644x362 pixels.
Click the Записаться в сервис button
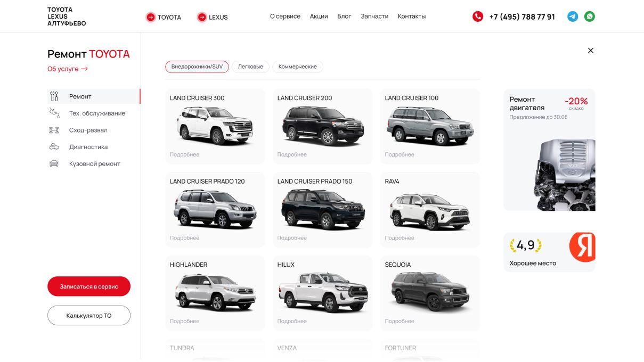click(88, 286)
